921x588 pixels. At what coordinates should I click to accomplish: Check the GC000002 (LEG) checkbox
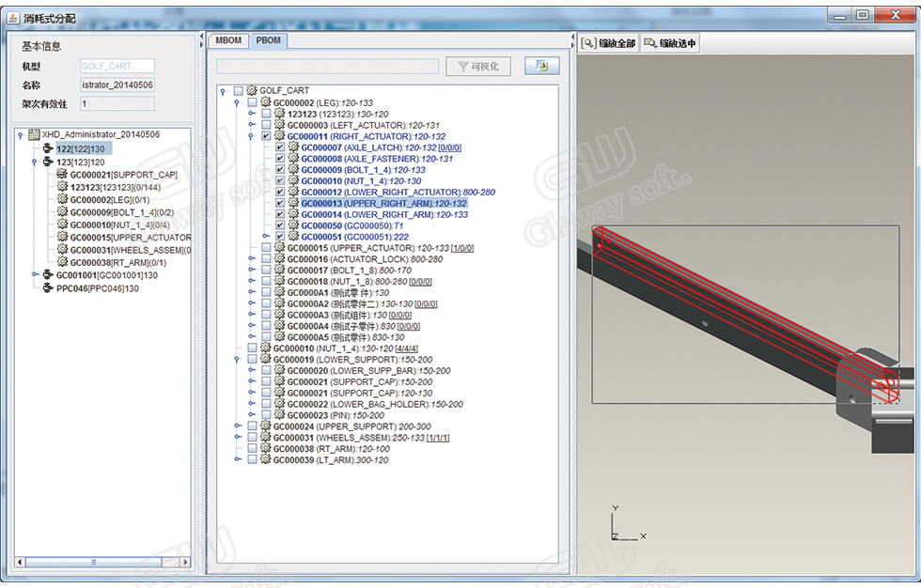point(253,102)
